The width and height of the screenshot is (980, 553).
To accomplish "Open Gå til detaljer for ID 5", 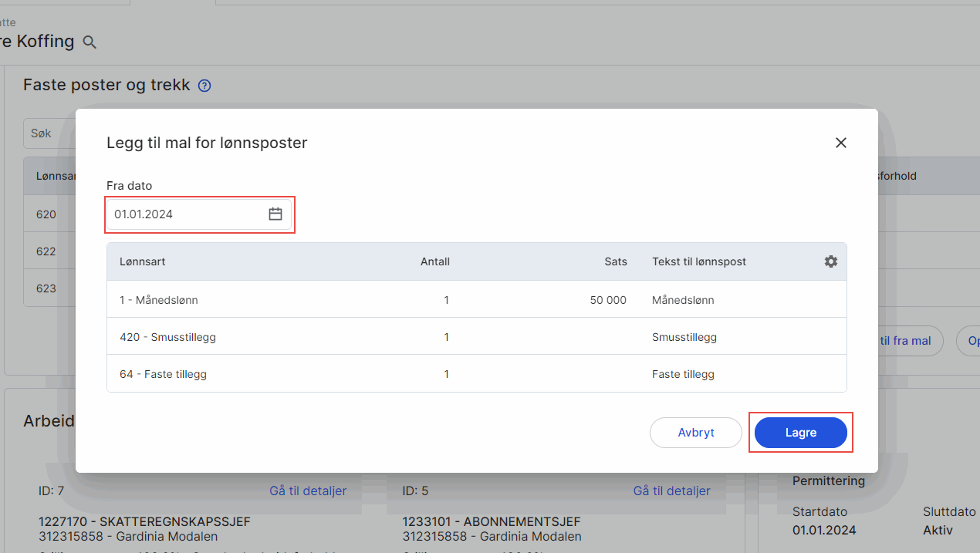I will pos(671,491).
